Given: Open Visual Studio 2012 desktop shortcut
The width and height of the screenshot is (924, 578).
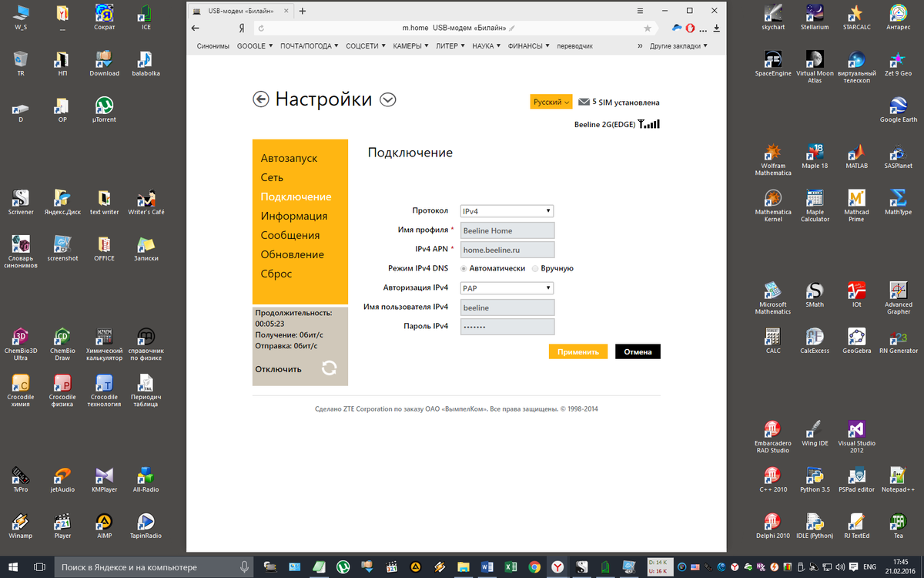Looking at the screenshot, I should tap(856, 437).
